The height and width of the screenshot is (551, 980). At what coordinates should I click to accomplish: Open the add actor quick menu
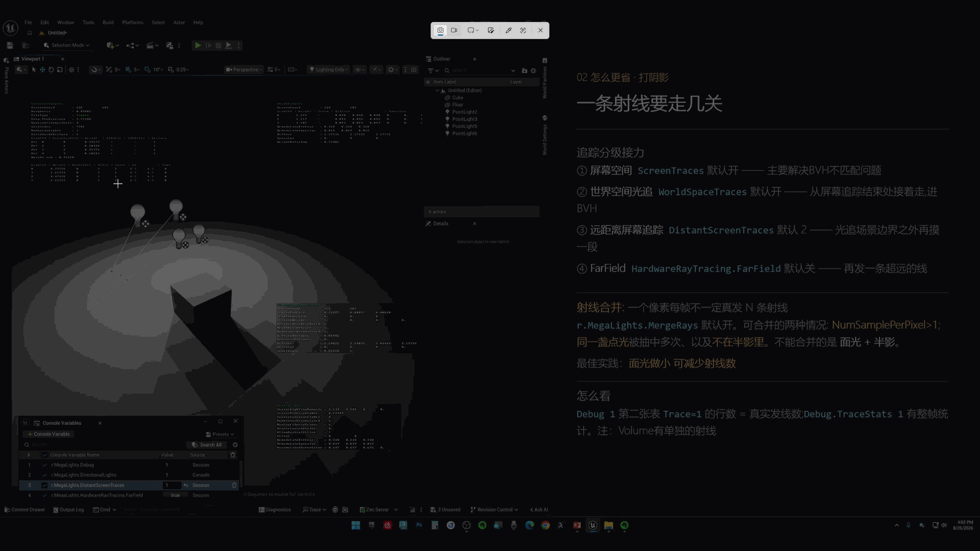point(111,45)
